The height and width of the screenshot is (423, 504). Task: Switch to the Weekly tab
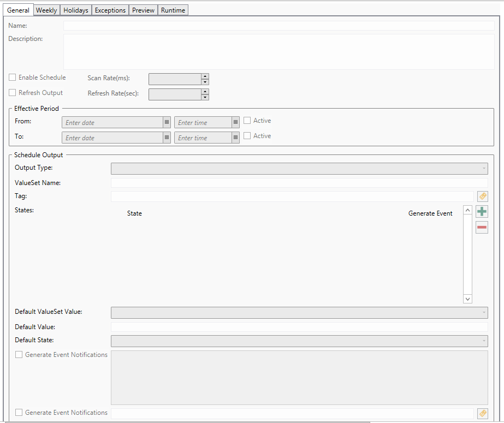coord(46,10)
